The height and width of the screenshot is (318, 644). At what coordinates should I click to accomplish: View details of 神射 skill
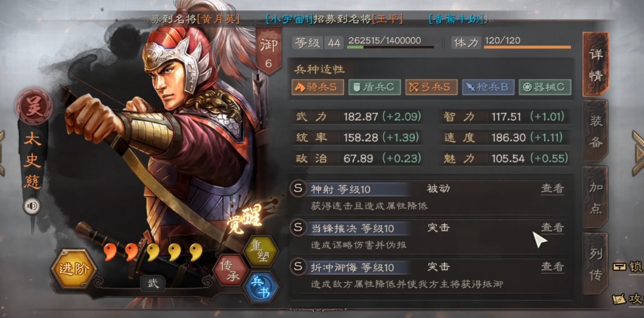pyautogui.click(x=552, y=189)
